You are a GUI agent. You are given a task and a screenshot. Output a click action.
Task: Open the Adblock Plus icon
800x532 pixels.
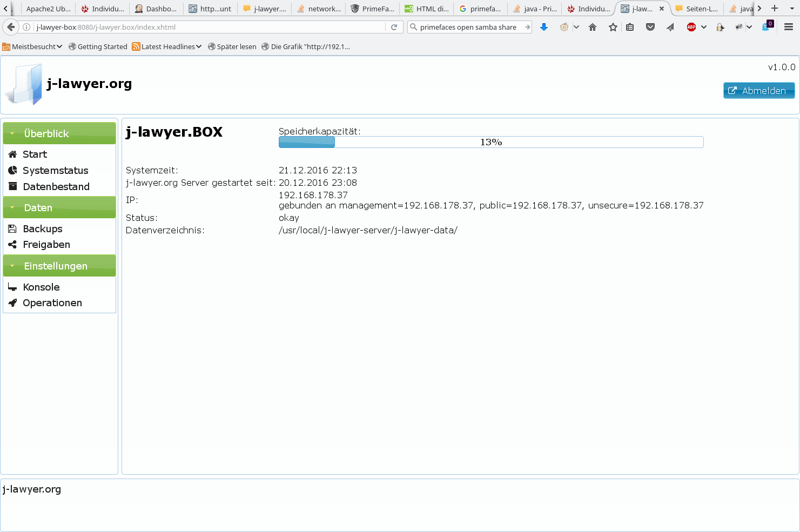[691, 27]
